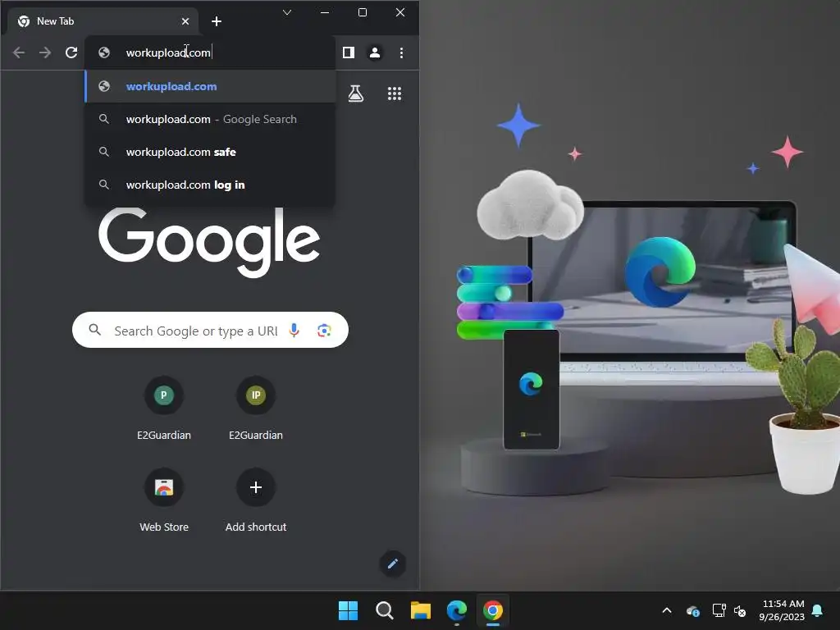Show hidden tray icons chevron

pyautogui.click(x=667, y=610)
